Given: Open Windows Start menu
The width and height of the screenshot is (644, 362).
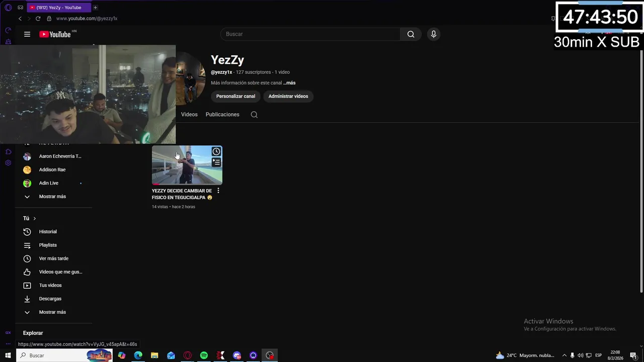Looking at the screenshot, I should pyautogui.click(x=8, y=355).
